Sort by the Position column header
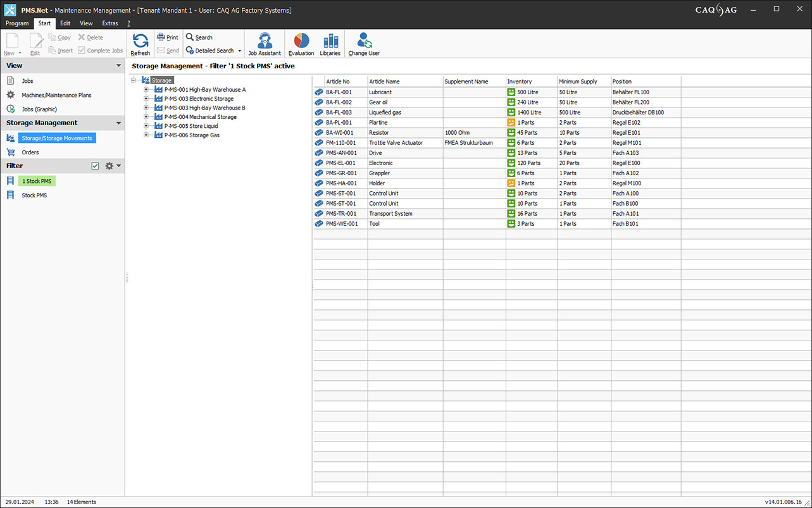 (x=646, y=82)
